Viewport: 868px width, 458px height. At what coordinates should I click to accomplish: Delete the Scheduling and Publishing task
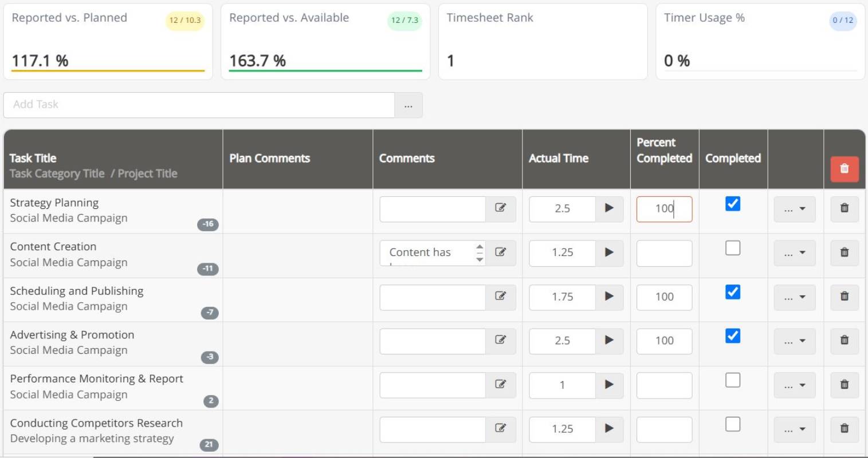pyautogui.click(x=844, y=297)
